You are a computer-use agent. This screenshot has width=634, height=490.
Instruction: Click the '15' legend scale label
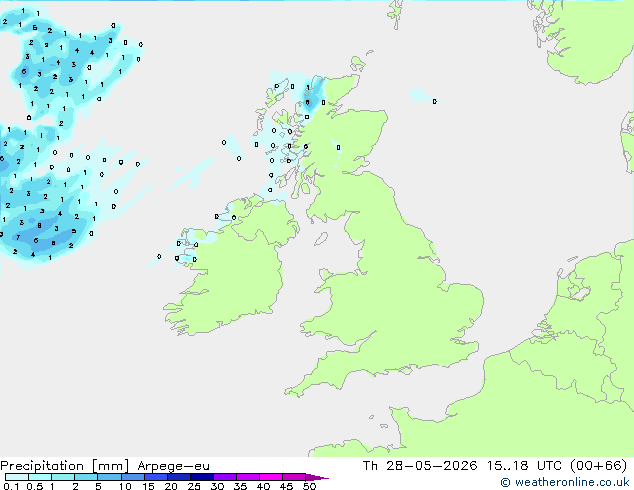click(148, 486)
